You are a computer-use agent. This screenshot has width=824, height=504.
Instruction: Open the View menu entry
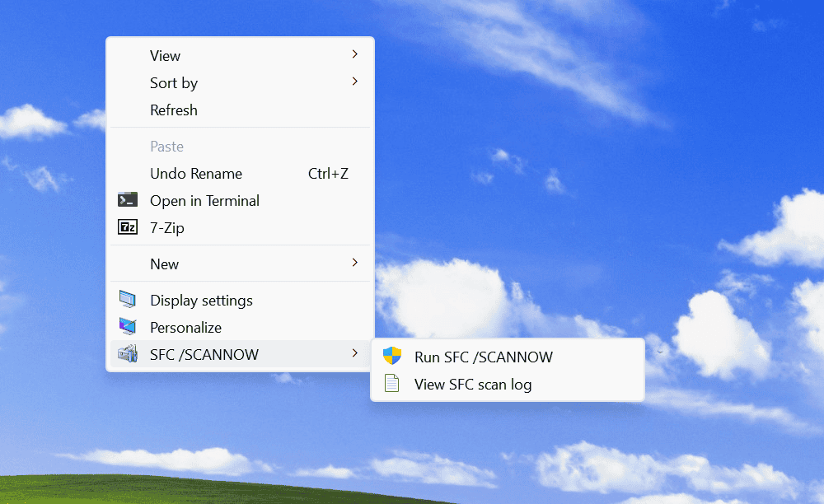coord(240,55)
